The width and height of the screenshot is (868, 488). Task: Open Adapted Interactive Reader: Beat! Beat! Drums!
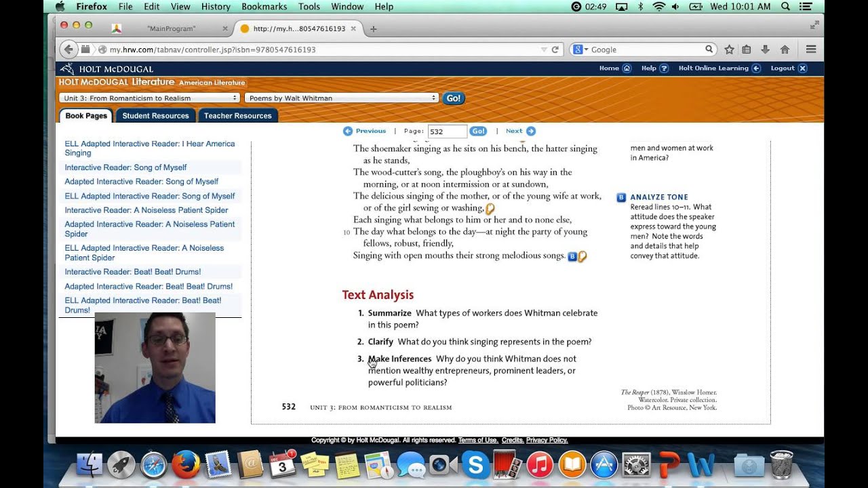pyautogui.click(x=149, y=286)
